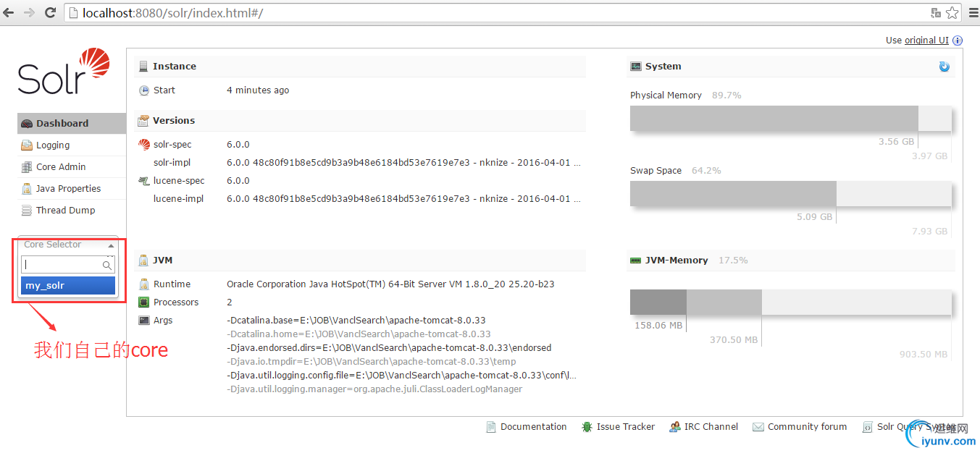This screenshot has width=980, height=453.
Task: Click the -Dcatalina.home argument line
Action: (x=359, y=334)
